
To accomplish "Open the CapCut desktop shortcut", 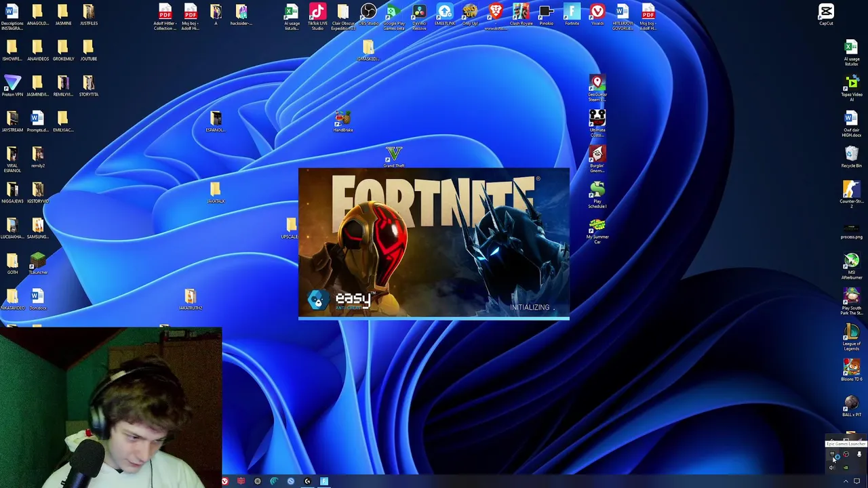I will click(826, 15).
